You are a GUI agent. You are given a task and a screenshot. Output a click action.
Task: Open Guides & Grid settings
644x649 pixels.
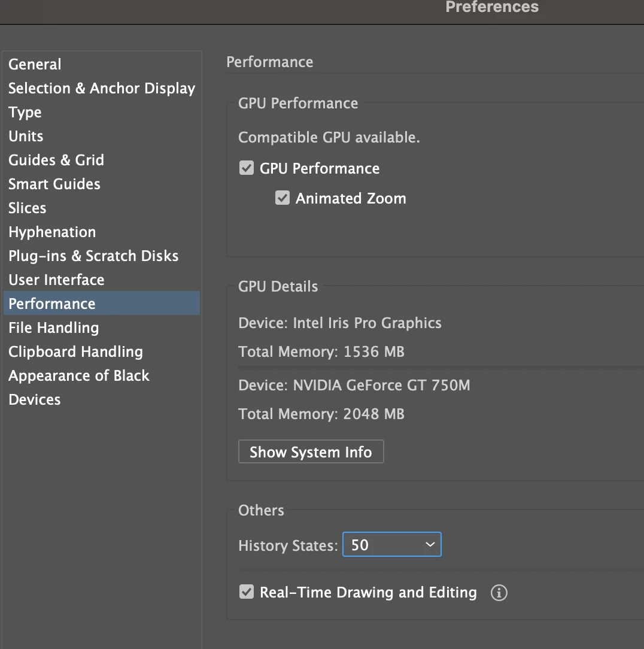click(x=56, y=160)
